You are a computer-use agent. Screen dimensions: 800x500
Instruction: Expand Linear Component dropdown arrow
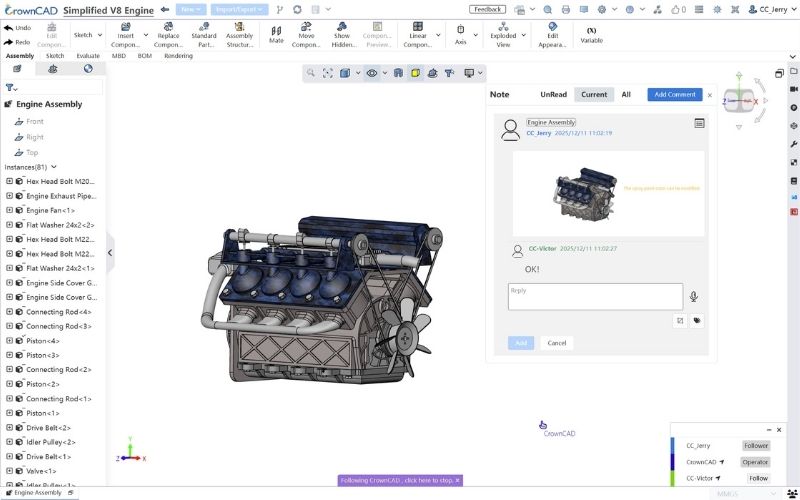438,35
